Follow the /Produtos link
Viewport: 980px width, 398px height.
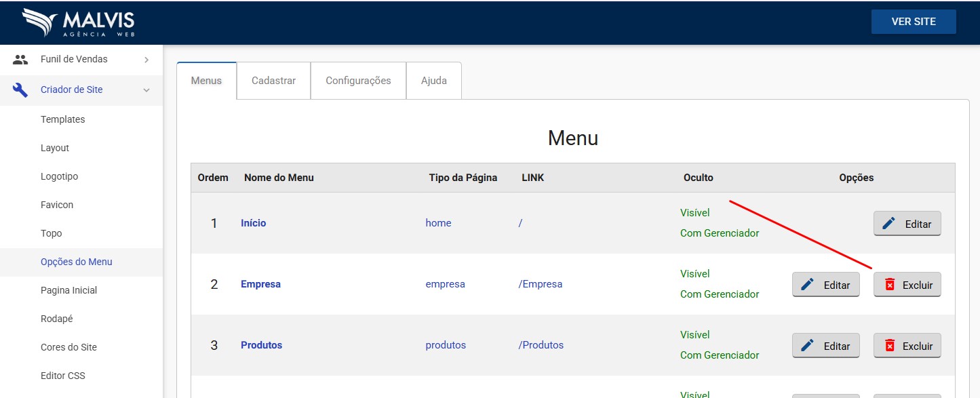click(x=541, y=345)
